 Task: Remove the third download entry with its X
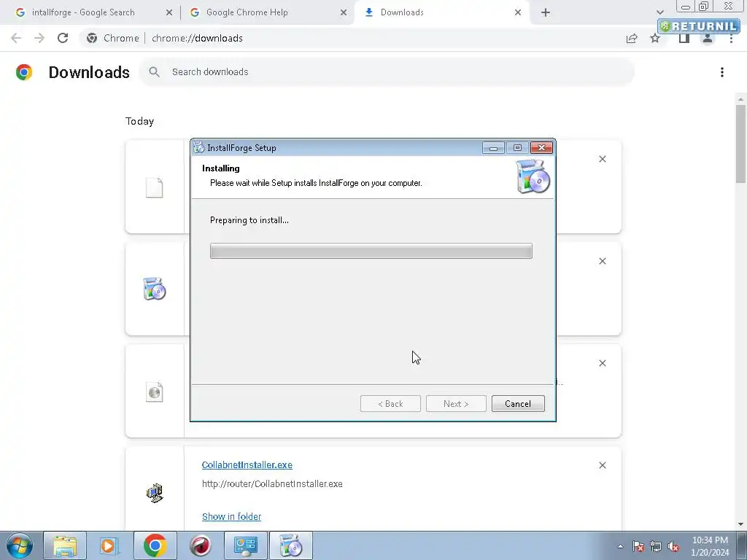[x=602, y=363]
